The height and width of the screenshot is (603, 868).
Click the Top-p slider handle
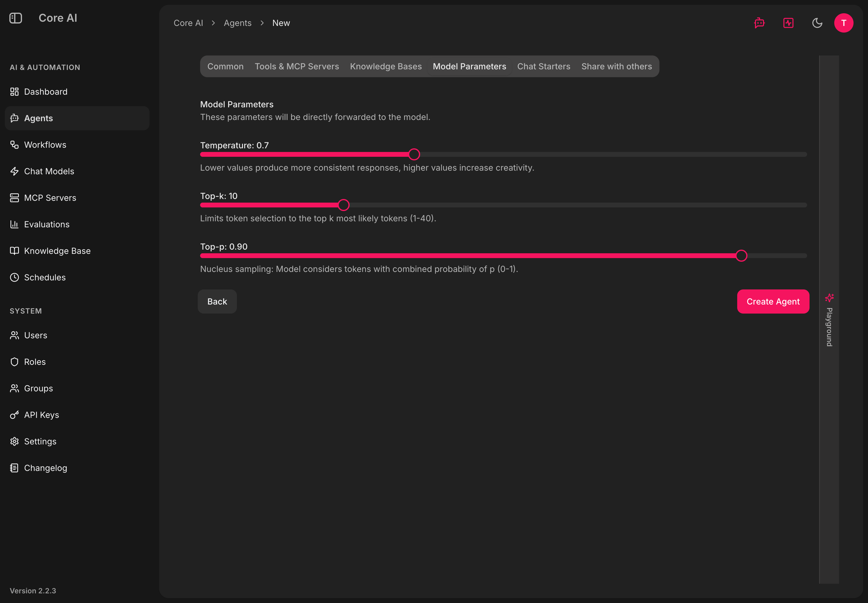tap(741, 255)
